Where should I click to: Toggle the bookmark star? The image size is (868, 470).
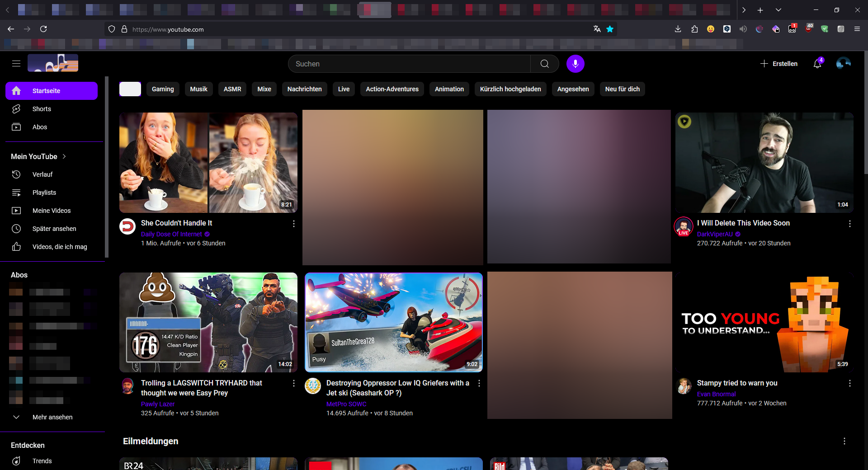tap(610, 29)
